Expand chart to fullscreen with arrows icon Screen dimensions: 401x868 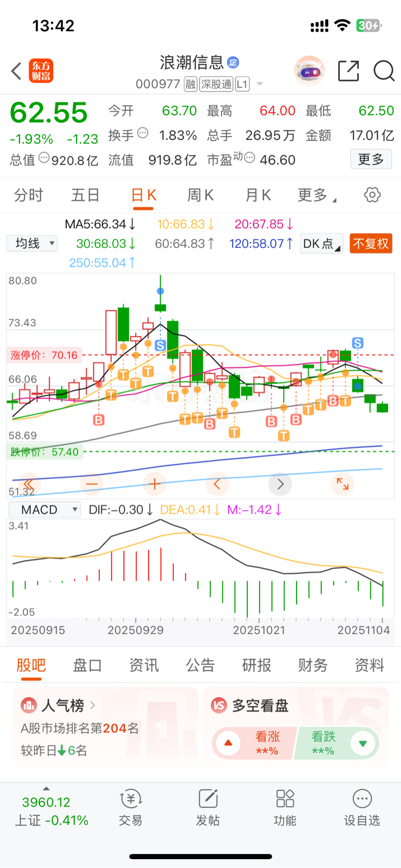(x=343, y=484)
